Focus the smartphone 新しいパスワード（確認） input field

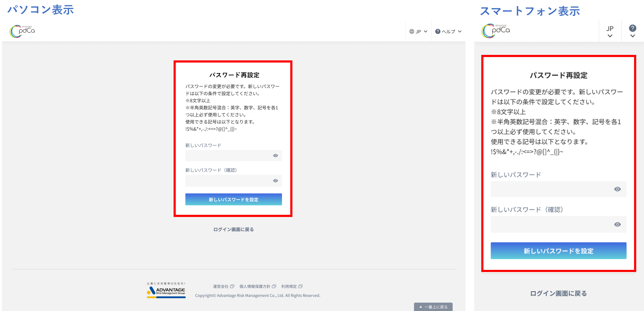click(558, 224)
